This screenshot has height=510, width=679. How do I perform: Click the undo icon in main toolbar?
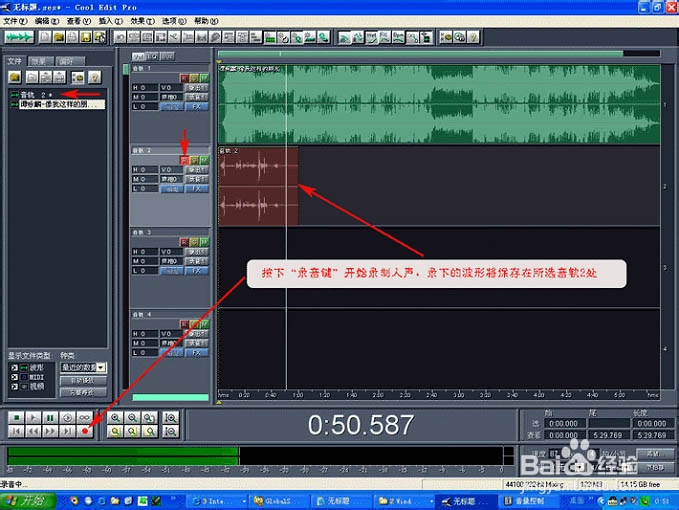[120, 37]
